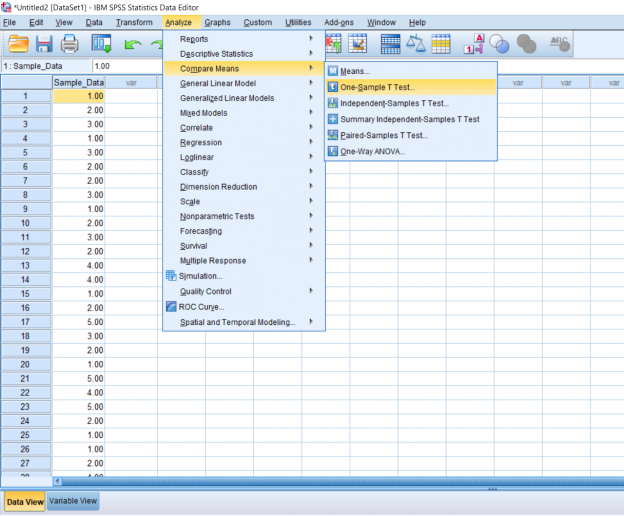The width and height of the screenshot is (624, 516).
Task: Expand the Nonparametric Tests submenu
Action: [244, 216]
